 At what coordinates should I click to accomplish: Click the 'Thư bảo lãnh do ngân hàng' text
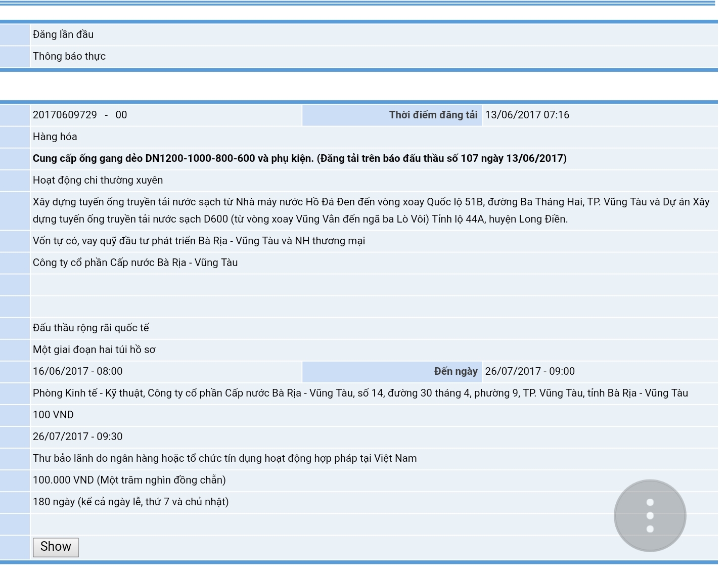pos(224,458)
